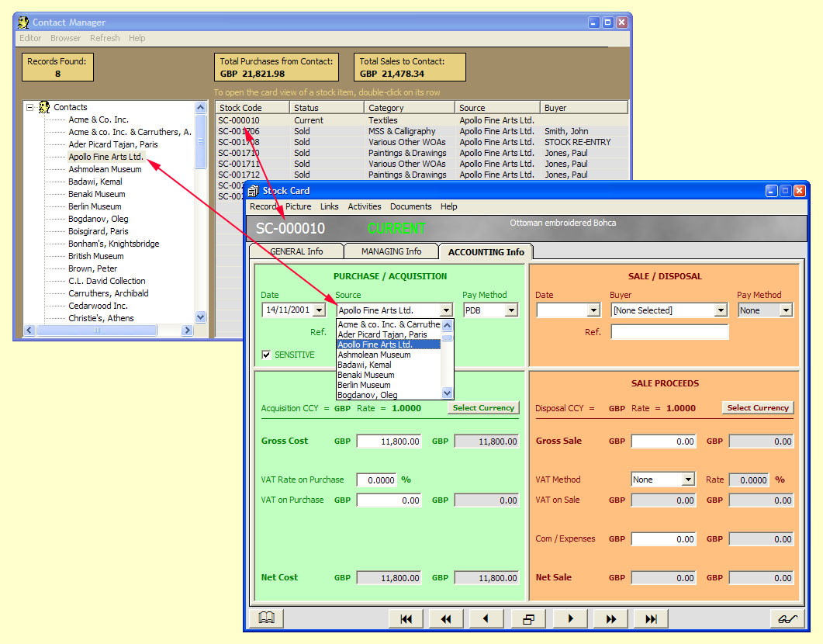The image size is (823, 644).
Task: Click the fast forward double-arrow button
Action: [x=610, y=619]
